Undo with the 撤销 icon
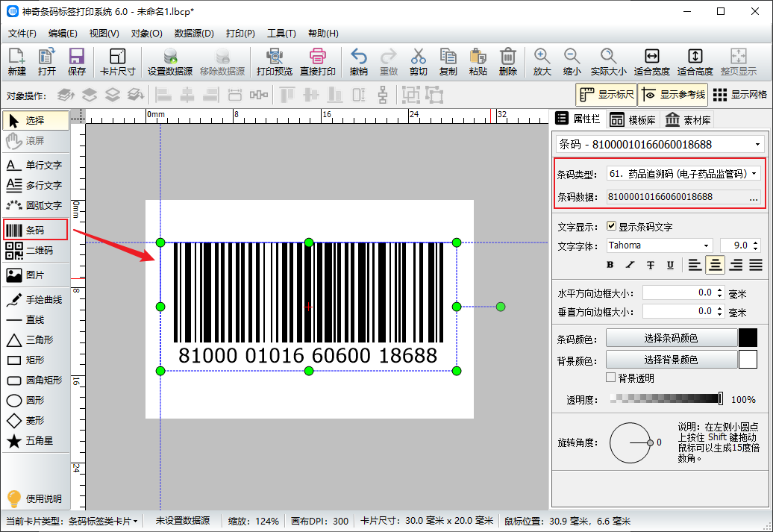The width and height of the screenshot is (773, 532). click(358, 62)
